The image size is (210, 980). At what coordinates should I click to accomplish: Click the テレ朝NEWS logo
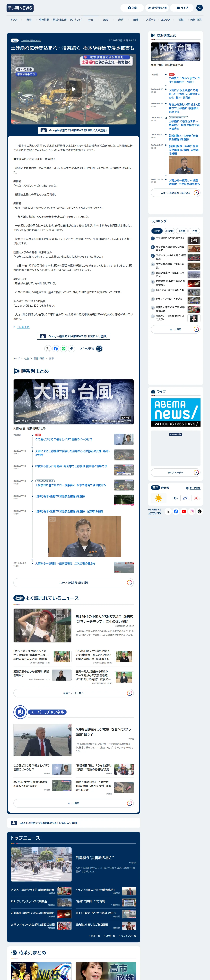click(x=20, y=8)
